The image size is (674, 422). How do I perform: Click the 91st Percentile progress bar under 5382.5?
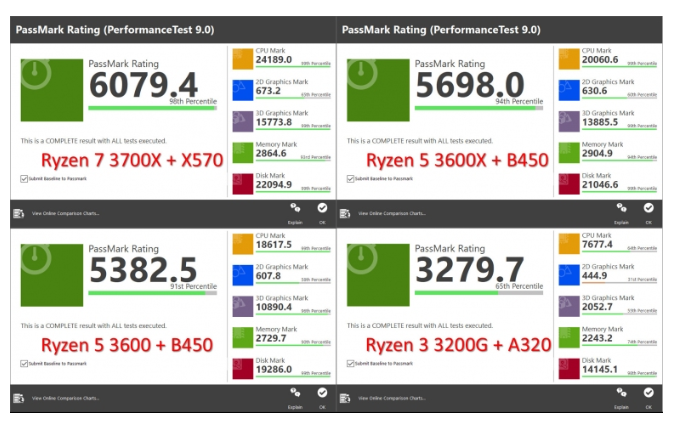click(x=152, y=293)
